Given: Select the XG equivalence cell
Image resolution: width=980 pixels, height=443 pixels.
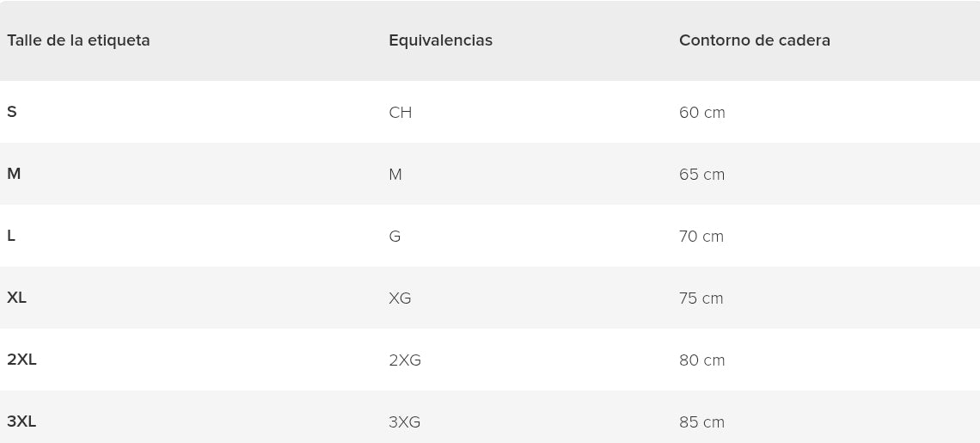Looking at the screenshot, I should click(x=400, y=298).
